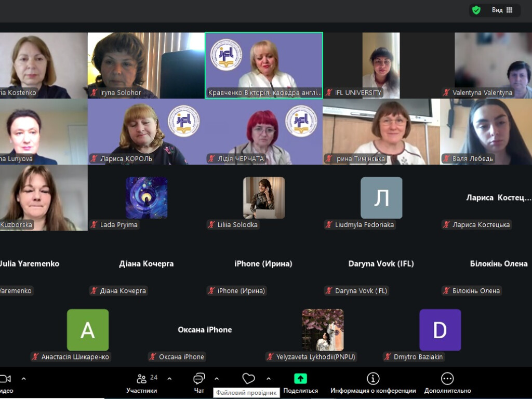Click muted mic icon beside Dmytro Baziakin
Image resolution: width=532 pixels, height=399 pixels.
click(x=388, y=357)
